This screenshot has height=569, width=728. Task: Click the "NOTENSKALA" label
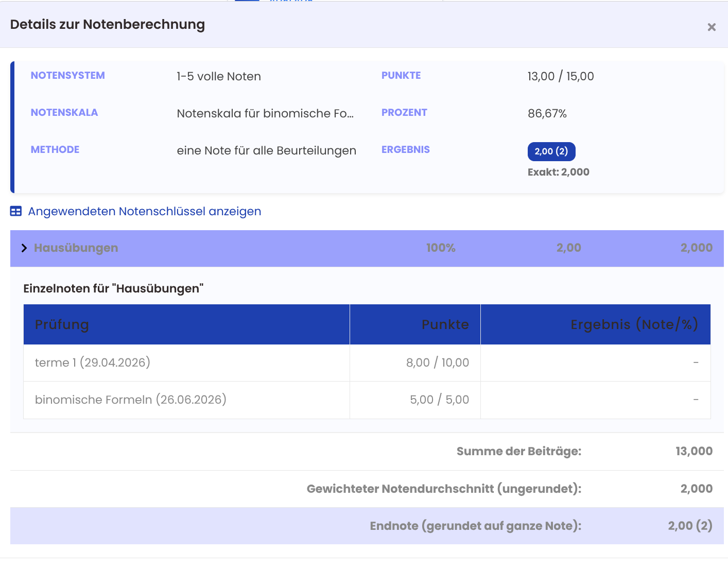point(64,112)
